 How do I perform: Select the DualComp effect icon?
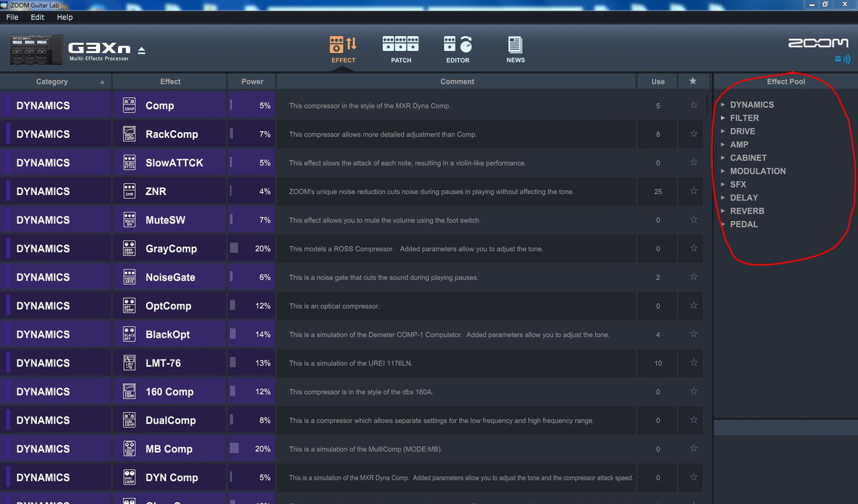(x=129, y=420)
